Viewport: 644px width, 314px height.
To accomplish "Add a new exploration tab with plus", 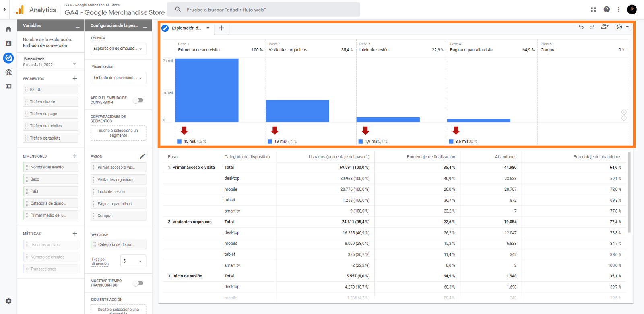I will [x=221, y=28].
